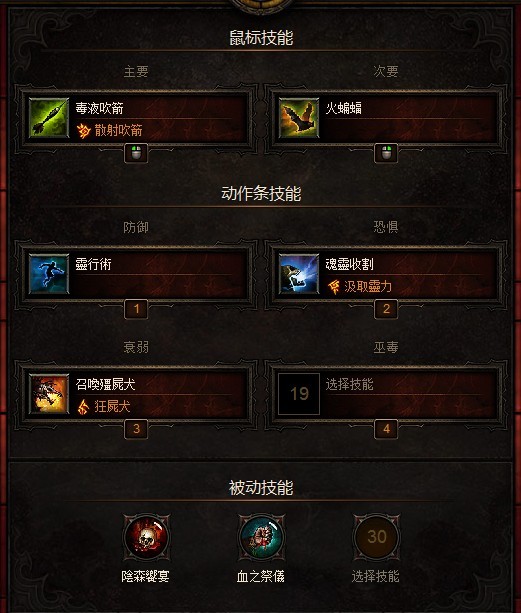521x613 pixels.
Task: Click hotkey 2 under 魂靈收割
Action: [x=386, y=309]
